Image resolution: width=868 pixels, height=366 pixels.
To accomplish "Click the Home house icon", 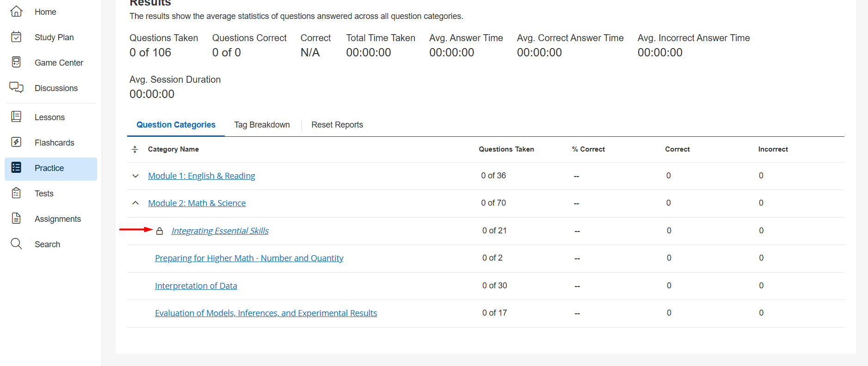I will (x=16, y=12).
